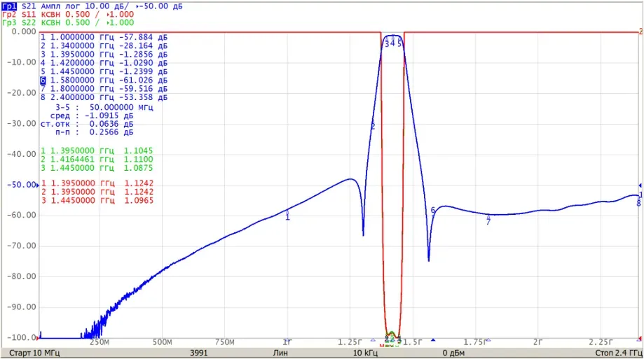This screenshot has width=644, height=359.
Task: Select blue marker row 2 at 1.3400000 ГГц
Action: (x=104, y=46)
